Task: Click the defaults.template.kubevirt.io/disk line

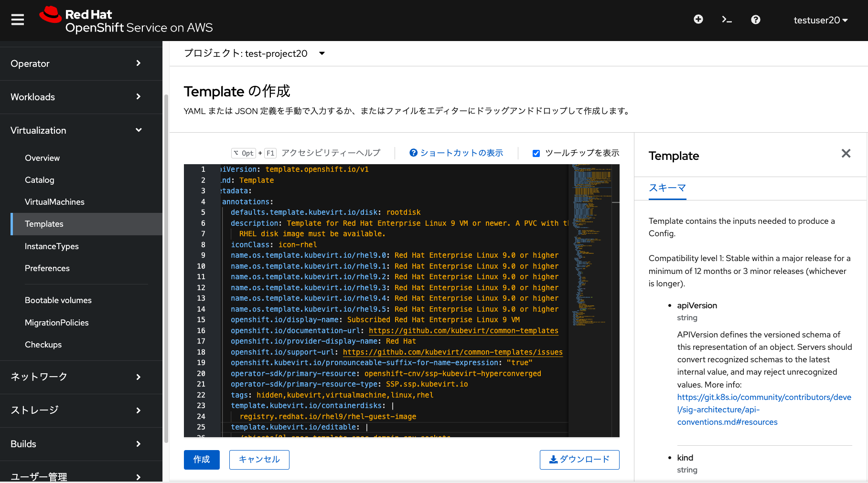Action: pyautogui.click(x=326, y=212)
